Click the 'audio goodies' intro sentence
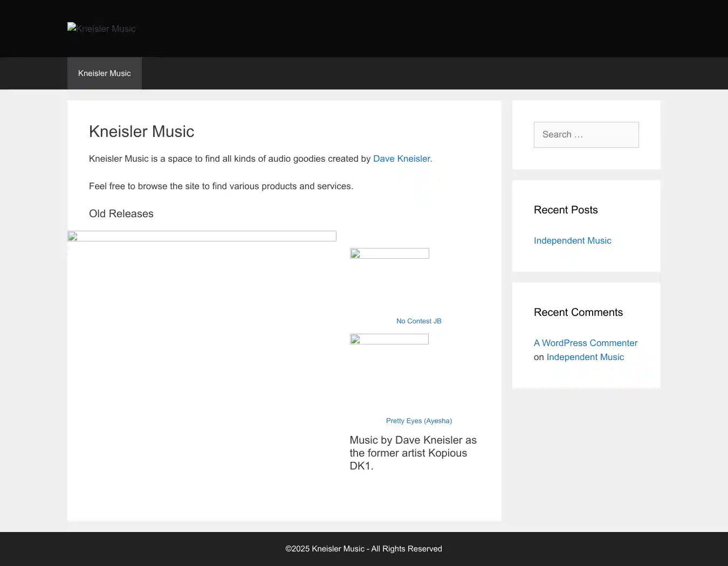 229,158
